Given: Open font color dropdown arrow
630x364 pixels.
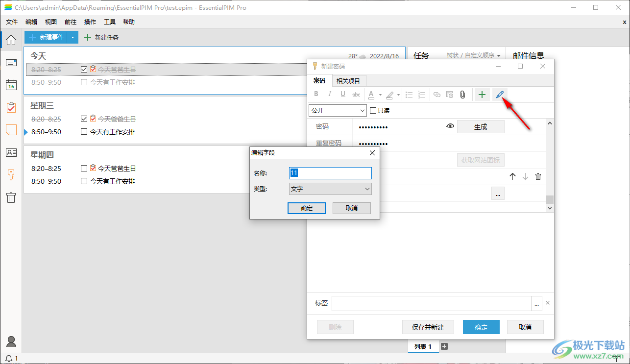Looking at the screenshot, I should coord(380,95).
